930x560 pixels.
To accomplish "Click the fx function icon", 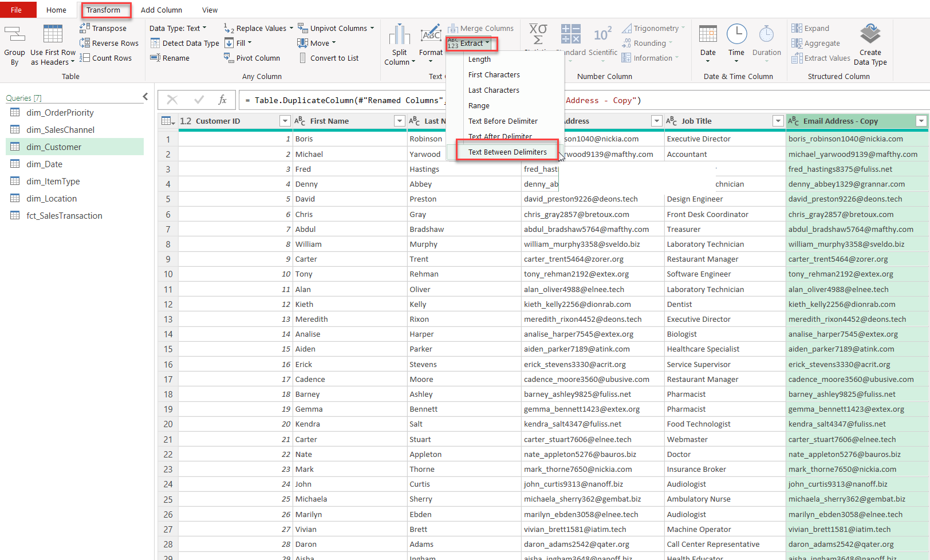I will click(223, 100).
